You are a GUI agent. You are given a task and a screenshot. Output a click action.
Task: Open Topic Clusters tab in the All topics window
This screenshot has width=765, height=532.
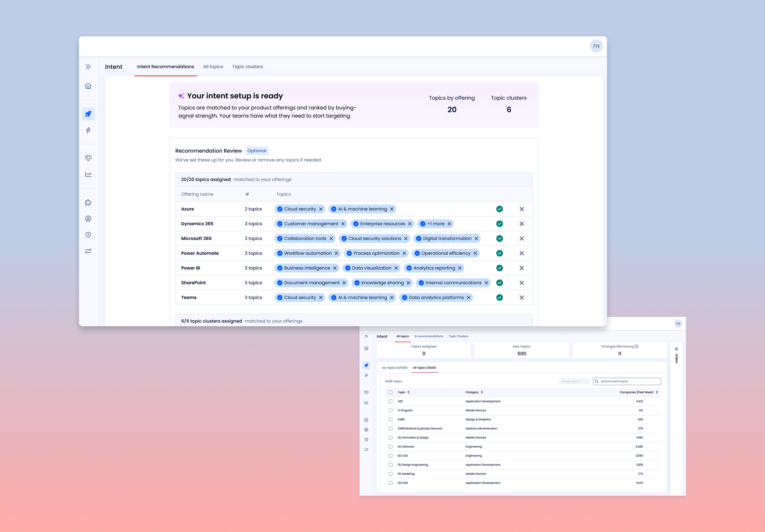pyautogui.click(x=458, y=336)
